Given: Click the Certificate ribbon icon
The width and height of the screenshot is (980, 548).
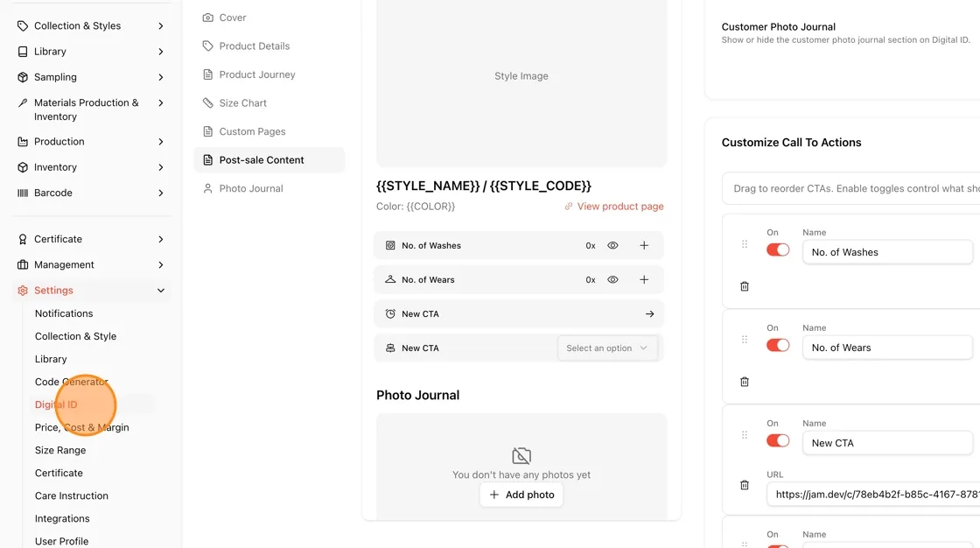Looking at the screenshot, I should tap(23, 239).
